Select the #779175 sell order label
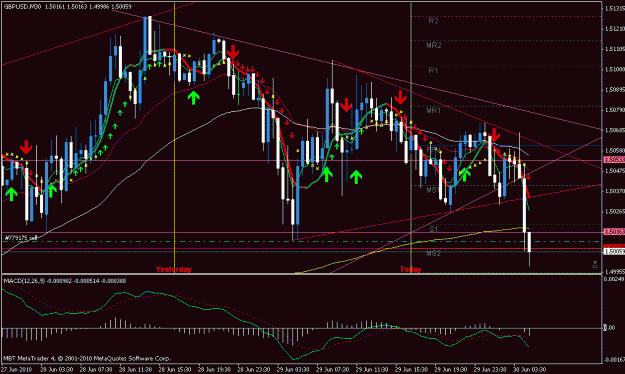 tap(21, 238)
